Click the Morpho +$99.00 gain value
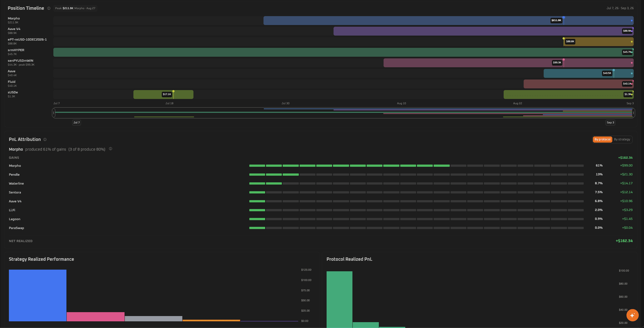 (626, 166)
